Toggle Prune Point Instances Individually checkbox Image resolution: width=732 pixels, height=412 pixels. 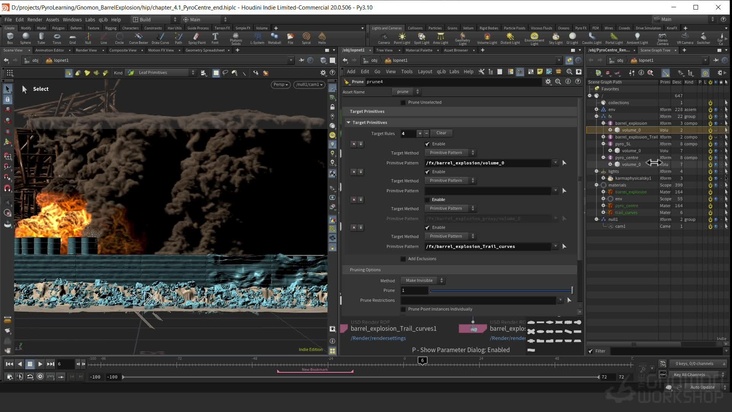click(403, 309)
